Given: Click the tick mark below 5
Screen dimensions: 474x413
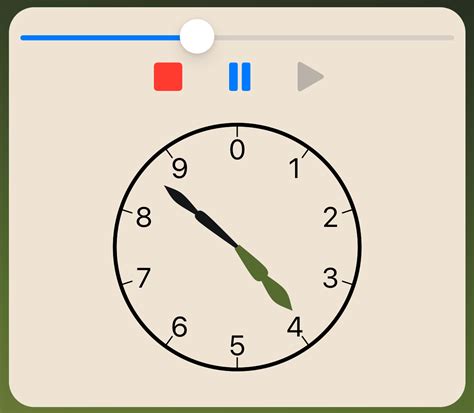Looking at the screenshot, I should click(237, 363).
